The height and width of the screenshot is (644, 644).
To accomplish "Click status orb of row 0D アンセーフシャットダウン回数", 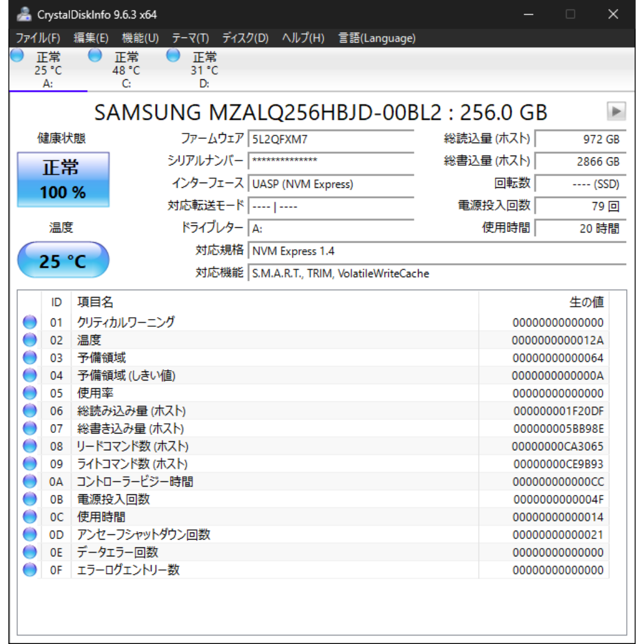I will [x=30, y=534].
